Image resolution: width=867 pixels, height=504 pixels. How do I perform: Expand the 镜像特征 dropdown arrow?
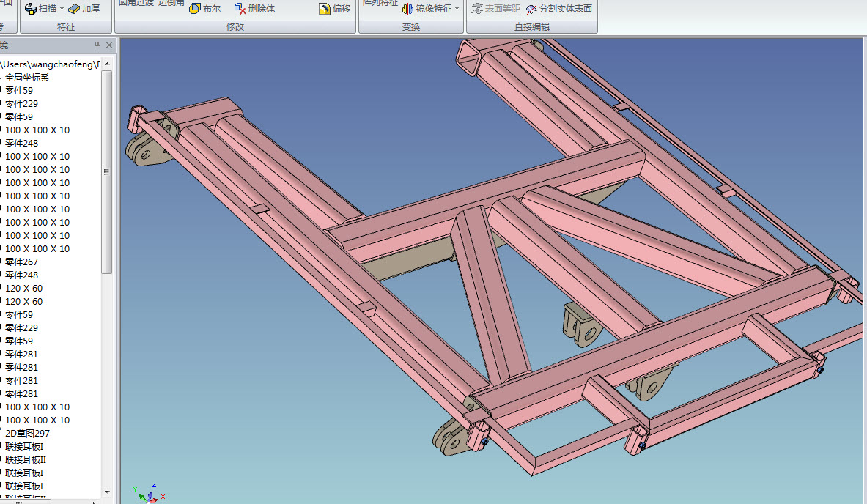457,9
